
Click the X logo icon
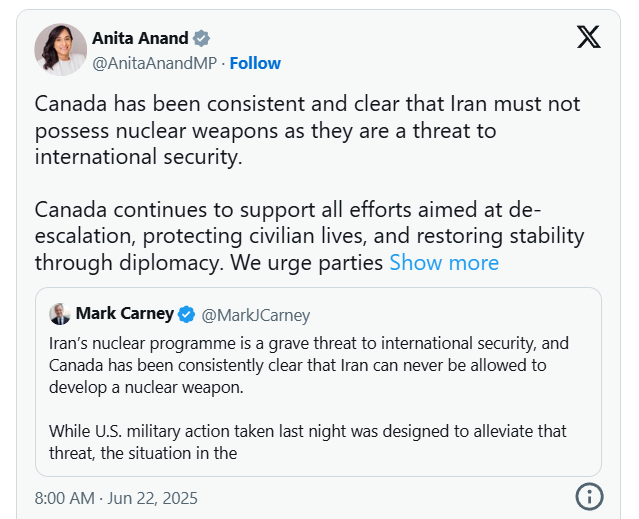tap(589, 38)
